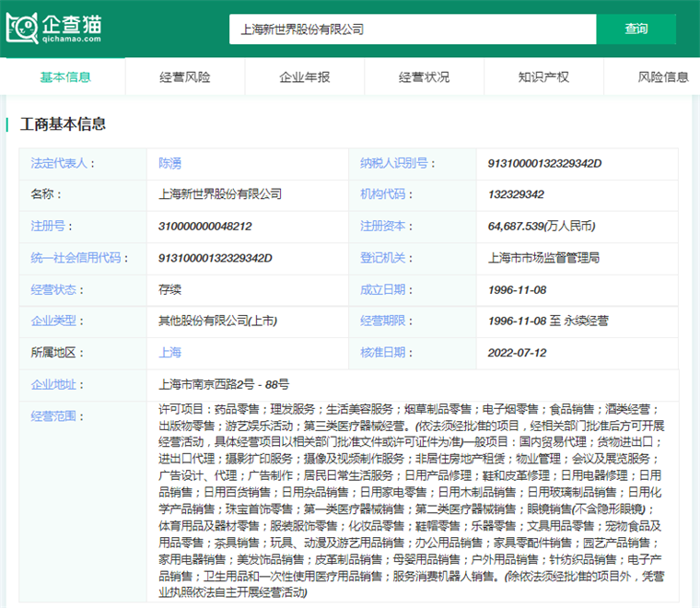The height and width of the screenshot is (608, 700).
Task: Open the 知识产权 tab
Action: tap(543, 77)
